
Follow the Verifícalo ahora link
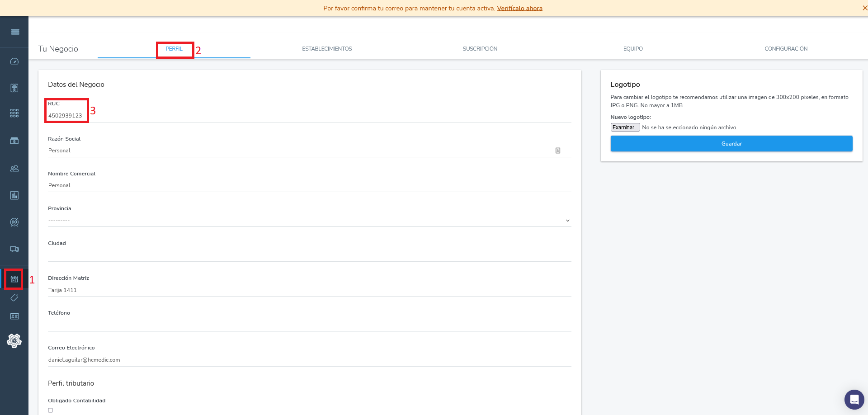coord(519,8)
